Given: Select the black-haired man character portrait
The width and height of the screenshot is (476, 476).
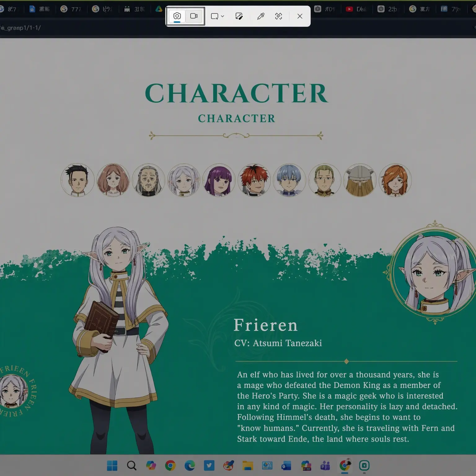Looking at the screenshot, I should pyautogui.click(x=77, y=180).
